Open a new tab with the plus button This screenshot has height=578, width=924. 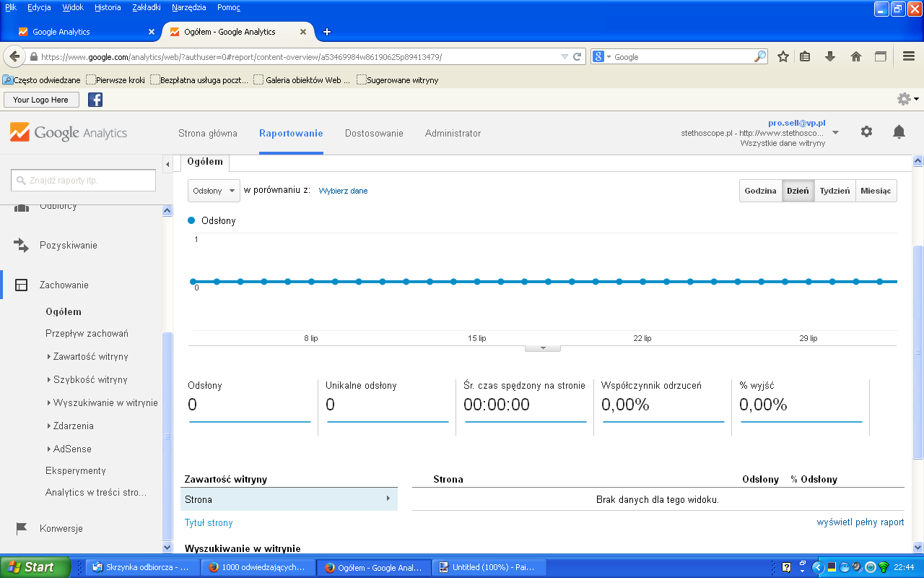pos(327,32)
